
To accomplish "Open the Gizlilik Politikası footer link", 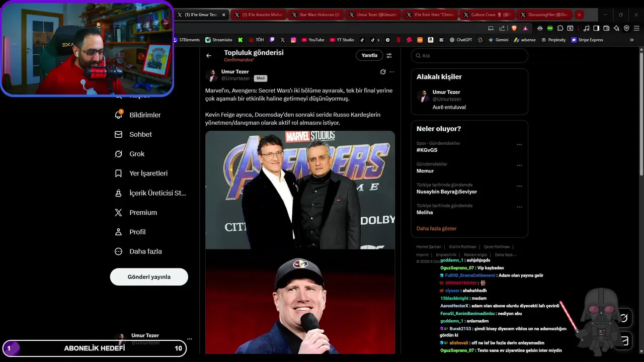I will click(462, 247).
